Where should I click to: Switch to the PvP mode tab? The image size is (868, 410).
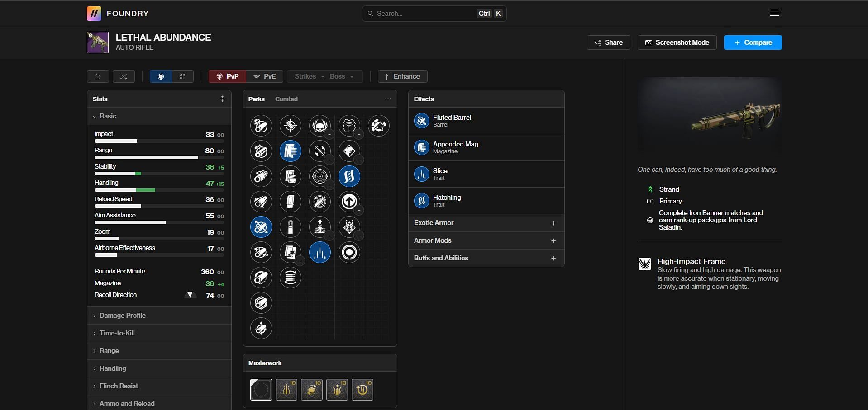227,76
